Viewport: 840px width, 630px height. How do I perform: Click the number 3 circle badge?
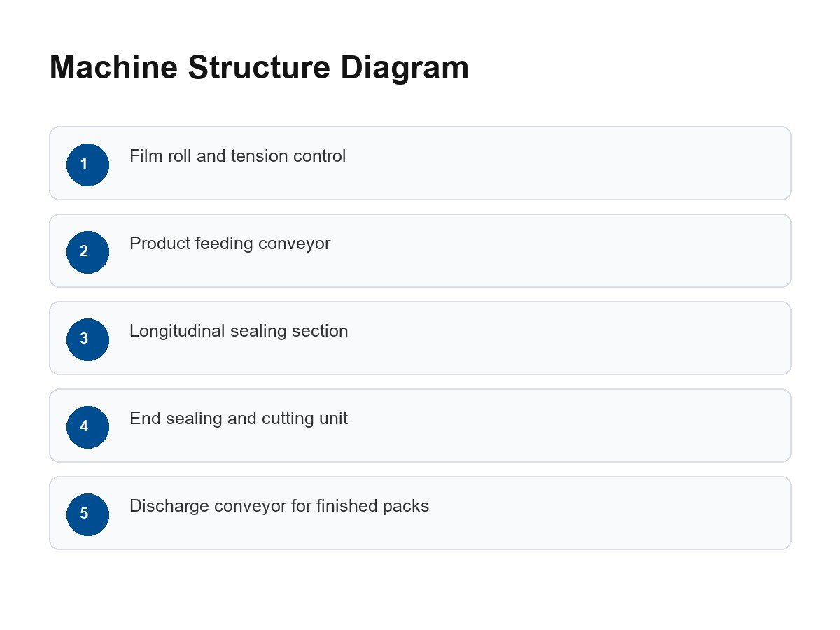click(87, 339)
